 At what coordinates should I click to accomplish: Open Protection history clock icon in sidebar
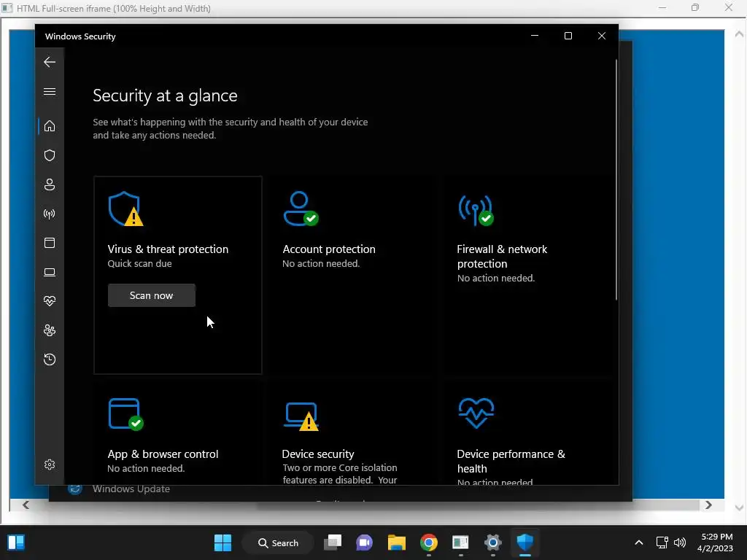click(x=50, y=359)
